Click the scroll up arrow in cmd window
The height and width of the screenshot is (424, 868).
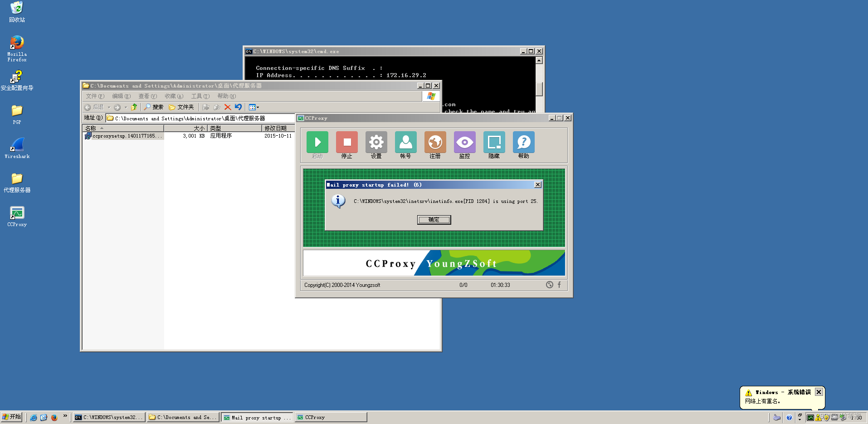539,60
